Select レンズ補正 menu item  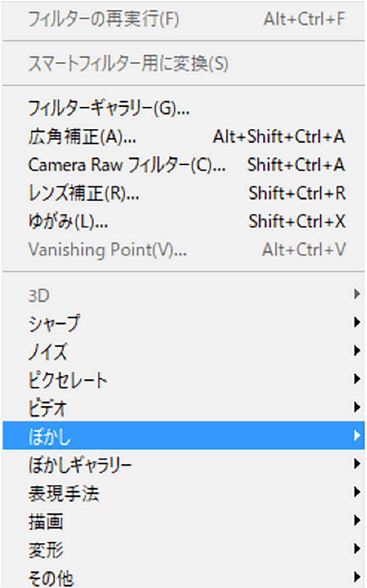coord(84,193)
